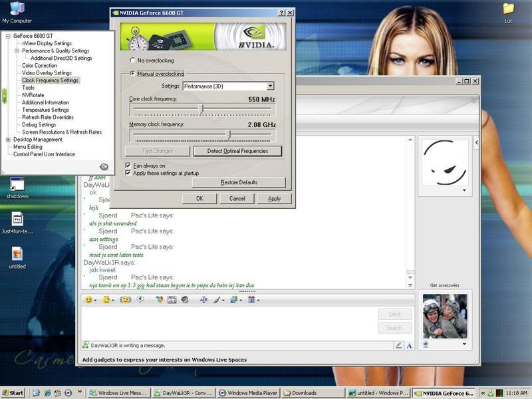
Task: Switch to Windows Media Player taskbar button
Action: (x=248, y=393)
